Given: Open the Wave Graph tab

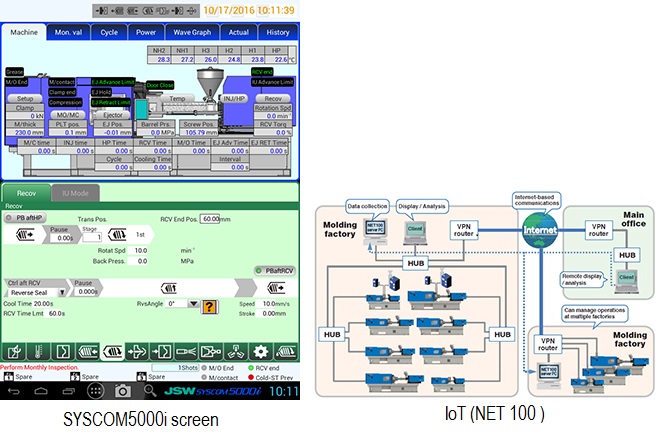Looking at the screenshot, I should (x=192, y=33).
